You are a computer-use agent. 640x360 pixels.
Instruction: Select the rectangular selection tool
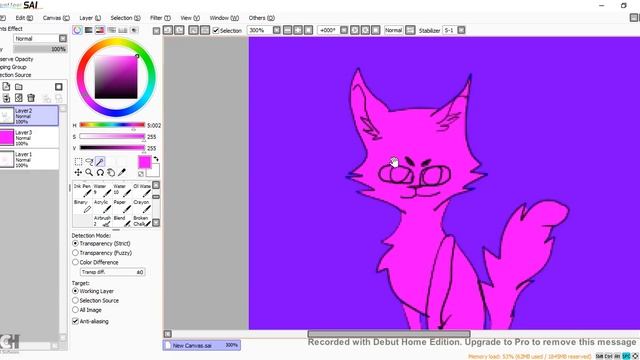(78, 162)
